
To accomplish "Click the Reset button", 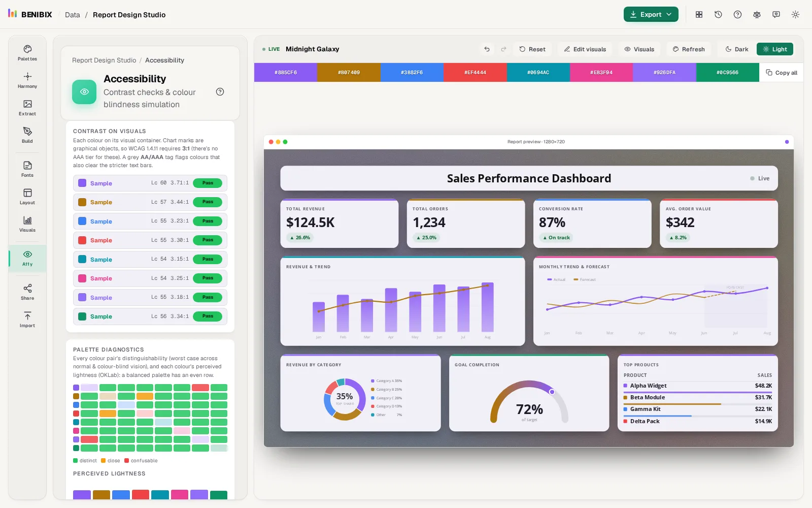I will click(532, 49).
